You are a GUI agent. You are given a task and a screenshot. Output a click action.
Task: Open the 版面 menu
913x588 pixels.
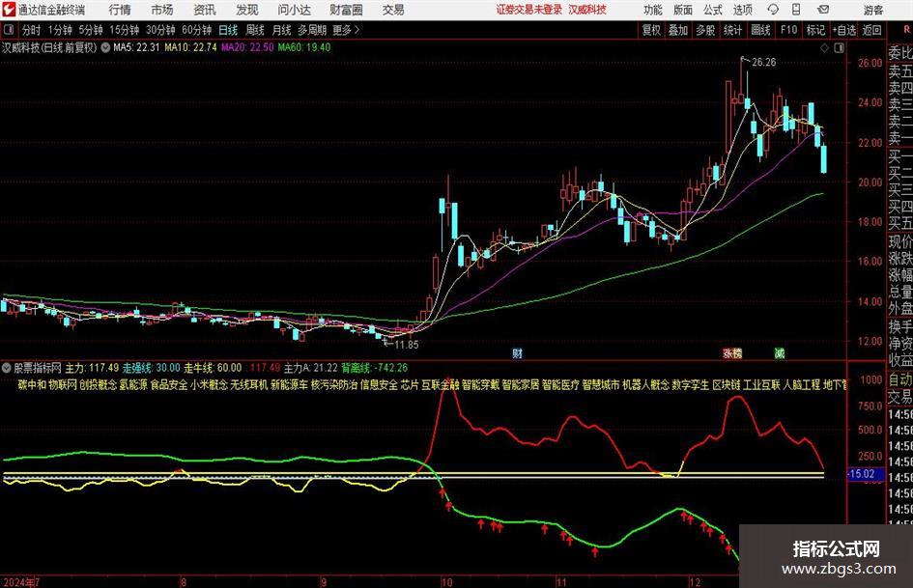pos(683,10)
